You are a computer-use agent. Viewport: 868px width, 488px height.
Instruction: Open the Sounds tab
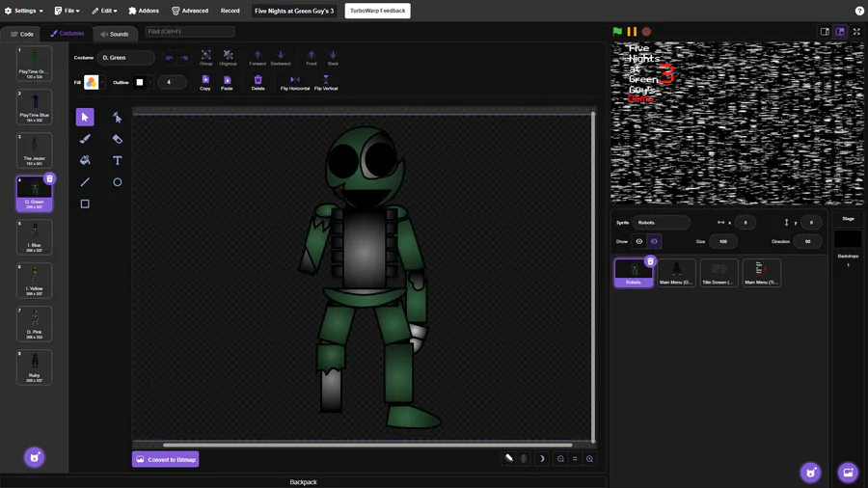115,34
